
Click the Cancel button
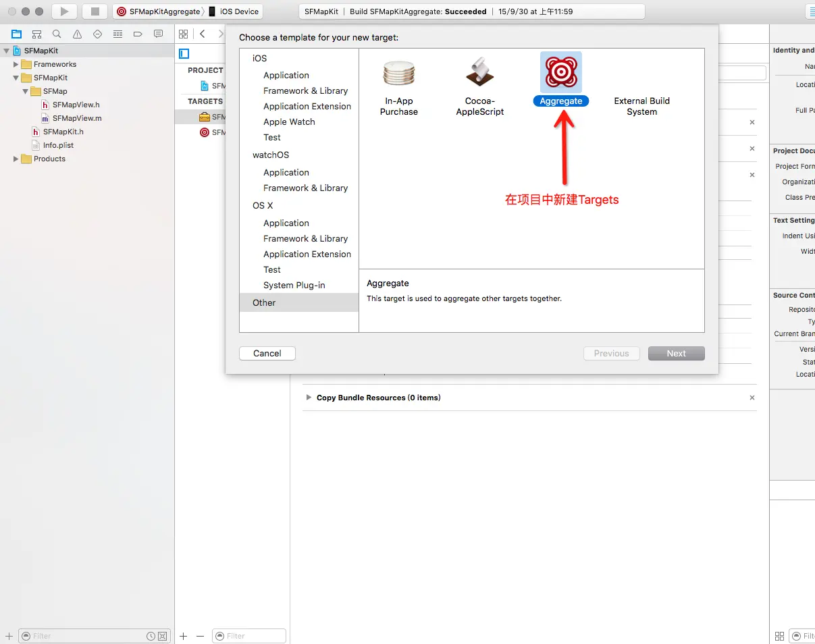pyautogui.click(x=267, y=353)
